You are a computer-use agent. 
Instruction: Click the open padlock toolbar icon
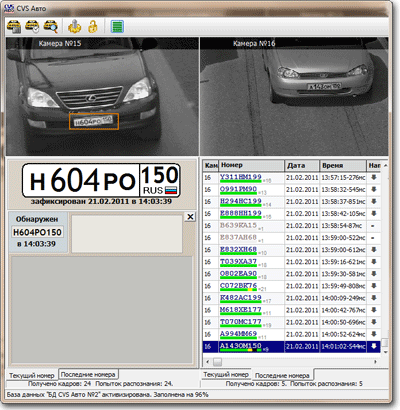pyautogui.click(x=93, y=27)
